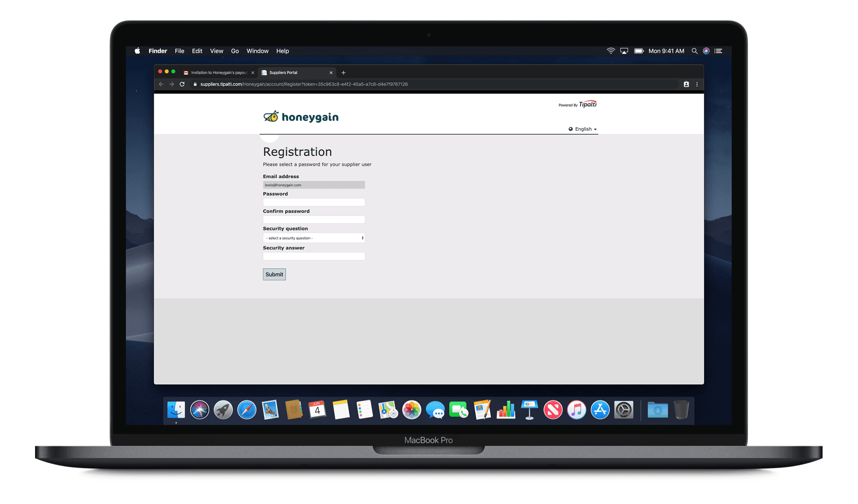This screenshot has height=504, width=858.
Task: Open the Window menu
Action: [257, 51]
